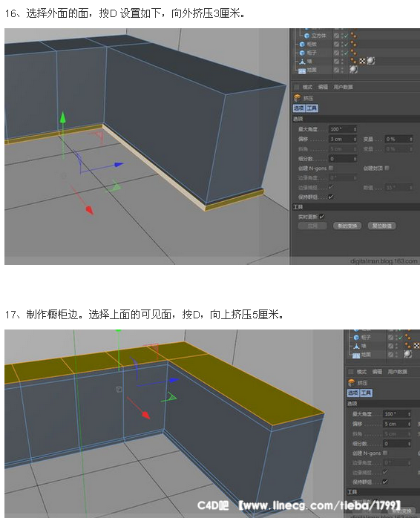Toggle the 实时更新 checkbox in upper panel

click(x=322, y=217)
